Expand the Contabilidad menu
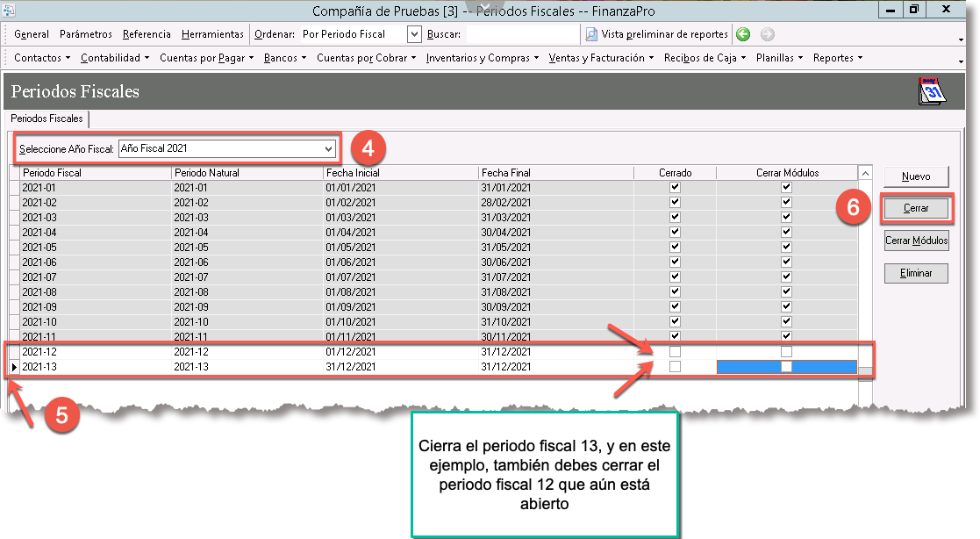 coord(115,58)
